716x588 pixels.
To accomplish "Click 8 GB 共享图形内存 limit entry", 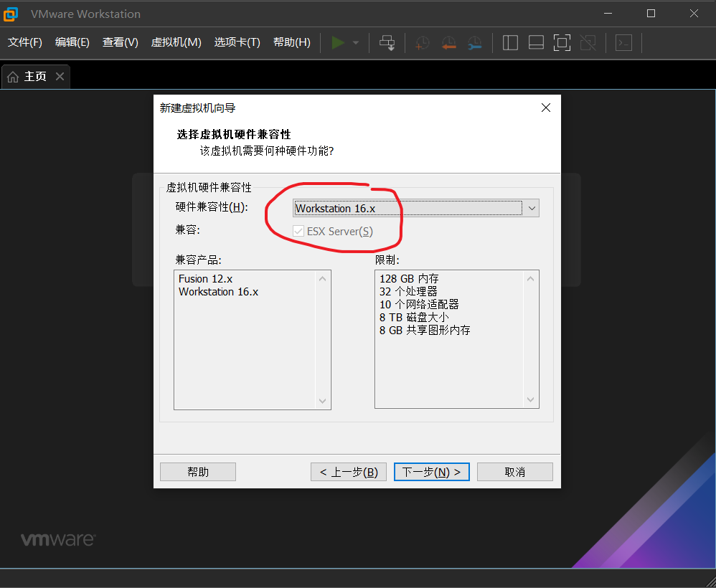I will (x=425, y=330).
